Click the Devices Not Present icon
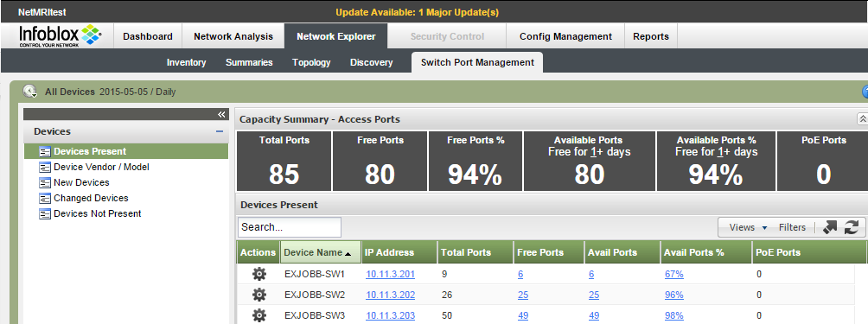 [45, 213]
